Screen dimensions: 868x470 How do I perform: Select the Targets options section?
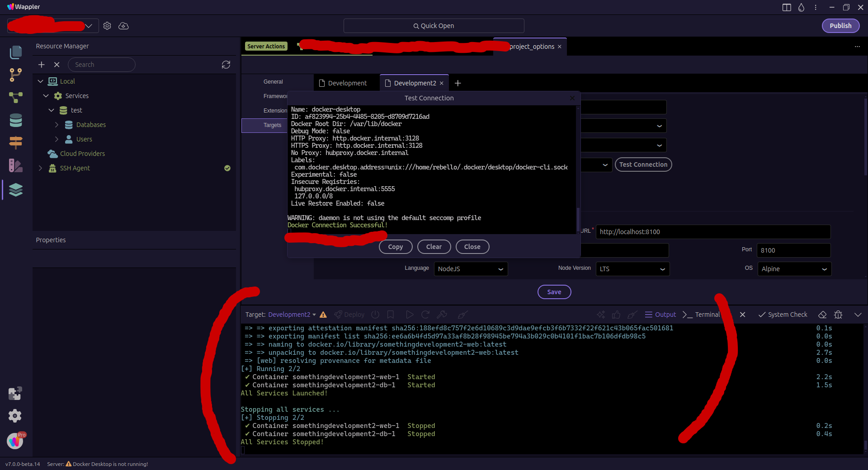coord(273,125)
